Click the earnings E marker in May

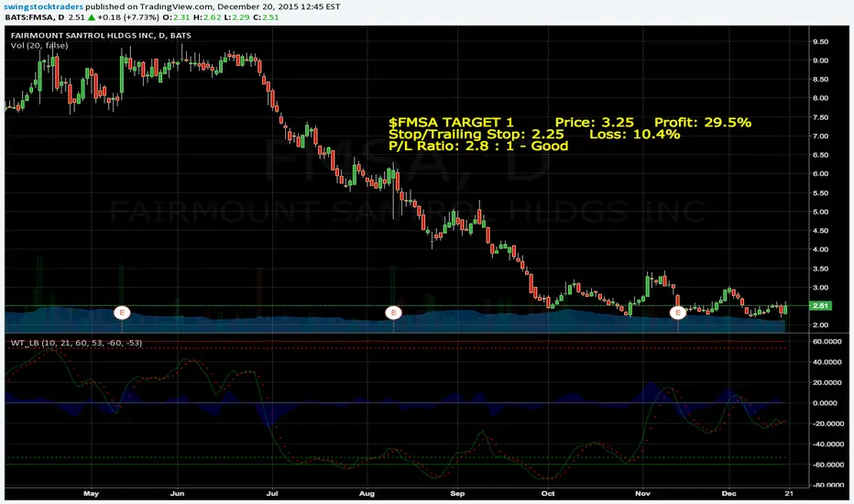click(122, 312)
